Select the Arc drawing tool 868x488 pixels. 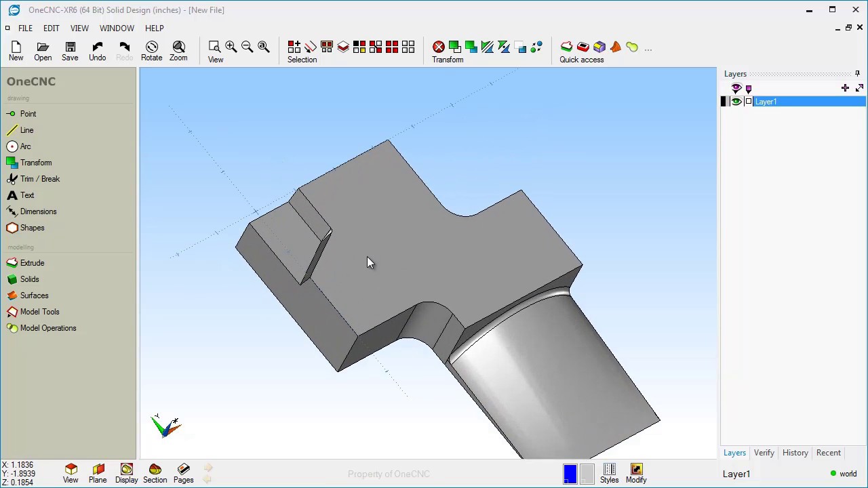pyautogui.click(x=19, y=146)
